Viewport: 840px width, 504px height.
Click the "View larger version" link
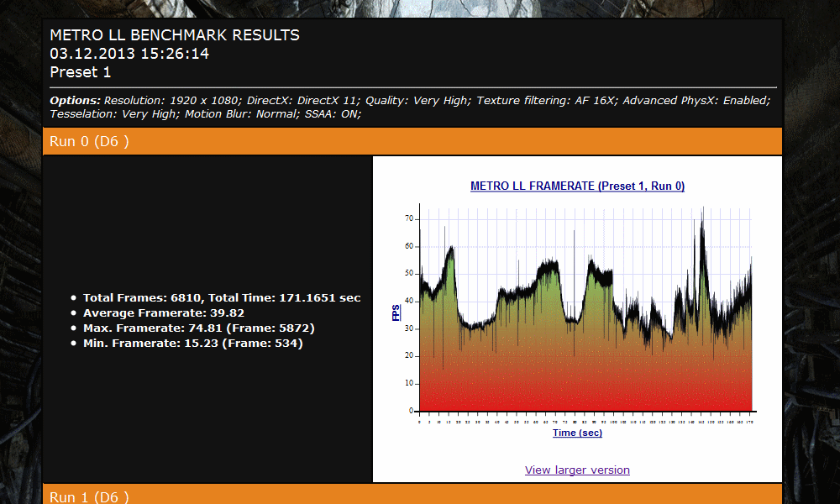pos(577,470)
